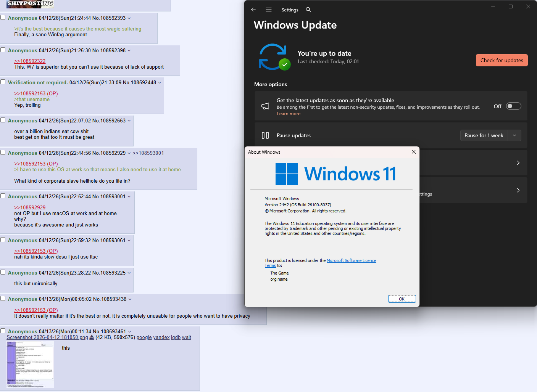Click post number 108593461

(x=113, y=331)
